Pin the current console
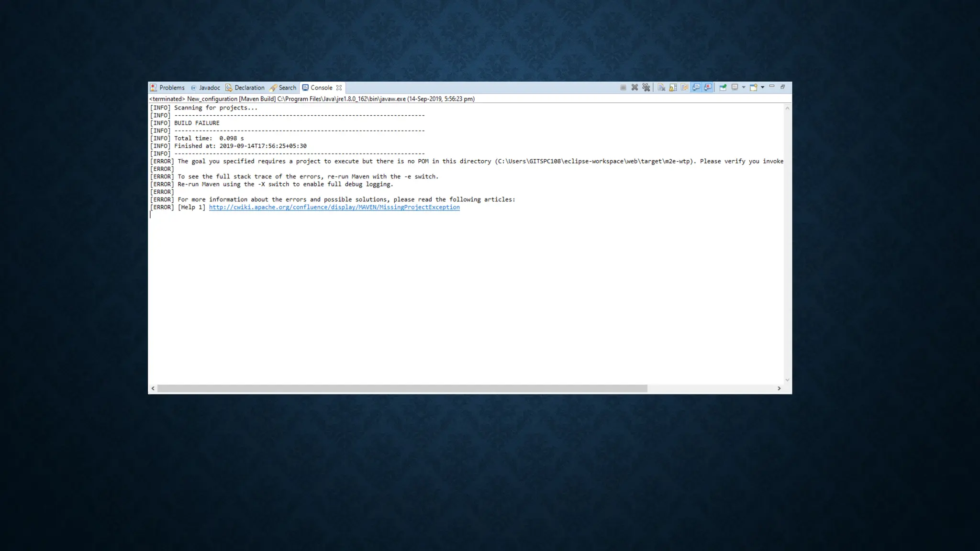This screenshot has width=980, height=551. point(723,88)
